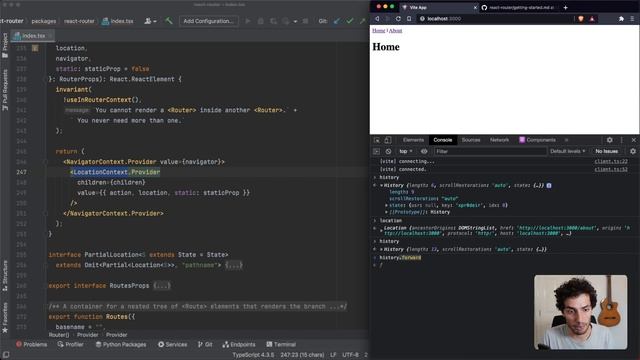Click the Build project hammer icon
Viewport: 640px width, 360px height.
pos(169,21)
